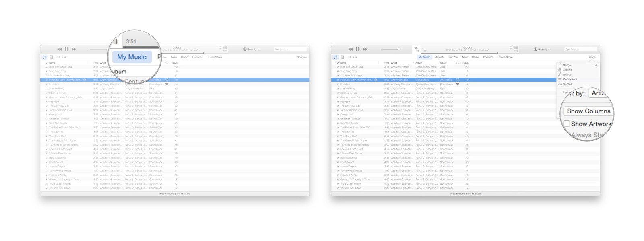Love the now-playing song Clocks, left window
The height and width of the screenshot is (241, 644).
coord(220,47)
